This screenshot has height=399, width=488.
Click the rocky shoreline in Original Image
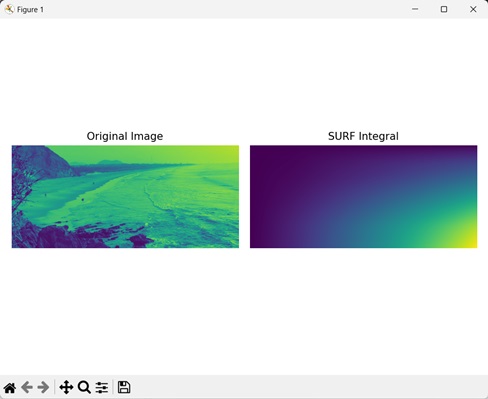67,235
